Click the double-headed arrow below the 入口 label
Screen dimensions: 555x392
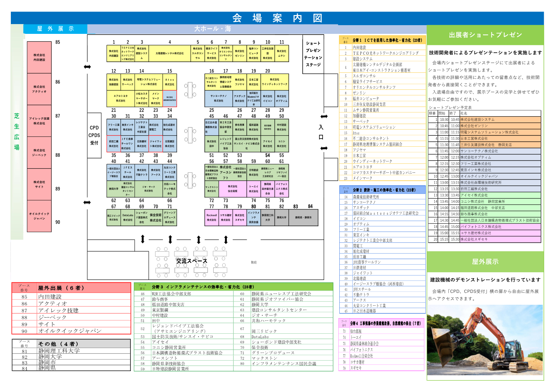coord(324,148)
